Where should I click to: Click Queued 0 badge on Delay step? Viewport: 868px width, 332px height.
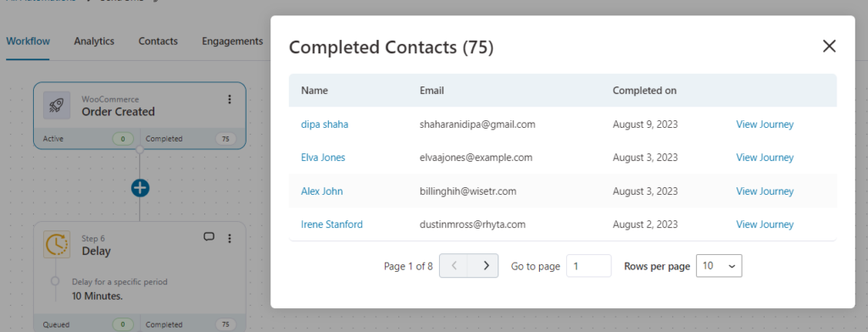[122, 325]
